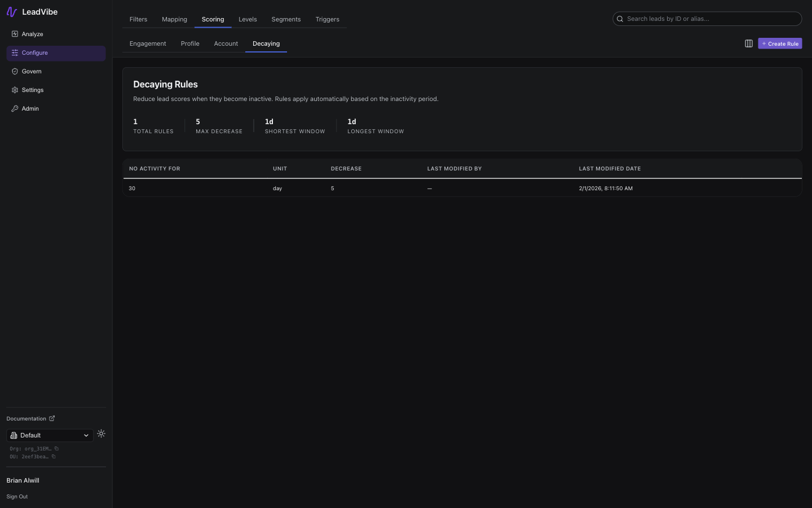
Task: Click the LeadVibe logo icon
Action: (12, 11)
